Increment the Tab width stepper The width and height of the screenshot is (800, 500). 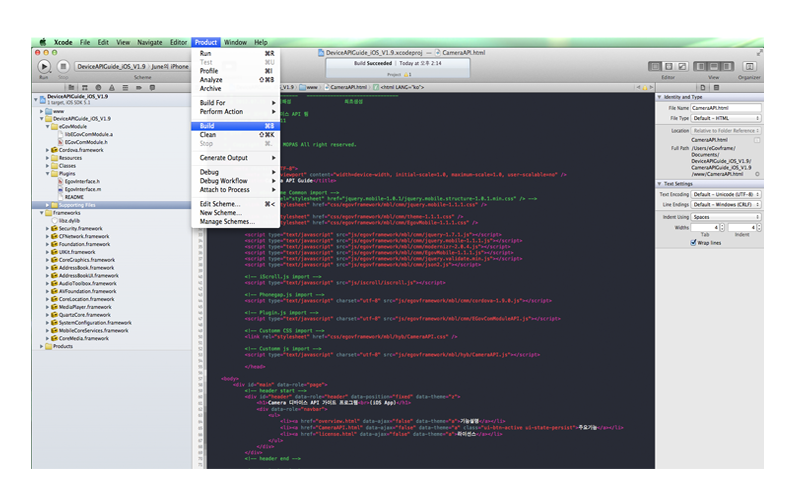click(722, 223)
